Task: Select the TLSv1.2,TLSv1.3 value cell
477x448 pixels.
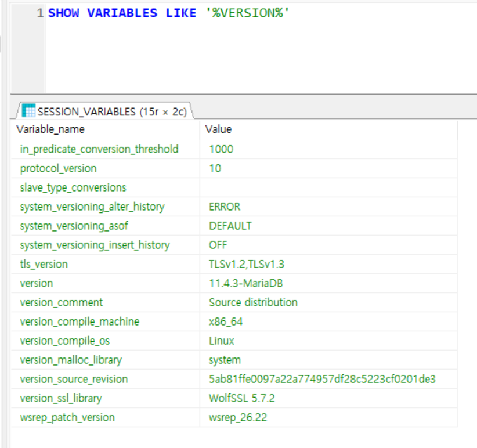Action: (x=328, y=264)
